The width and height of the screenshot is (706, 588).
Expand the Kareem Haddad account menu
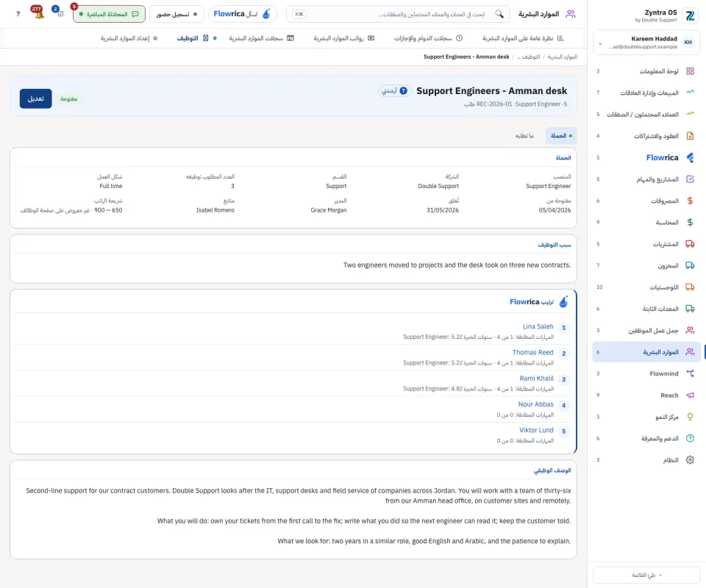tap(646, 43)
